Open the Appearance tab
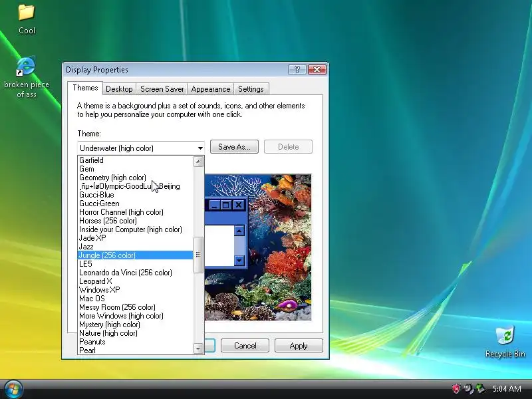 [x=210, y=89]
